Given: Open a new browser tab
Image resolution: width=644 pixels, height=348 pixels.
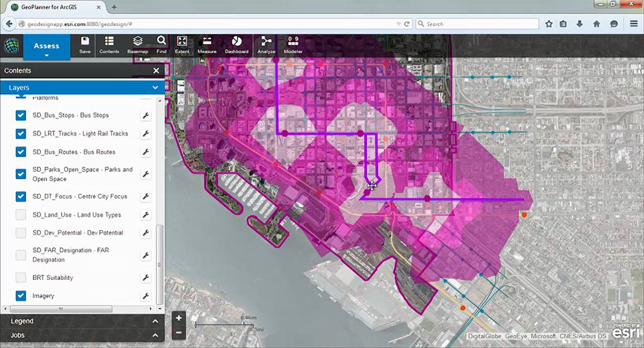Looking at the screenshot, I should point(114,7).
